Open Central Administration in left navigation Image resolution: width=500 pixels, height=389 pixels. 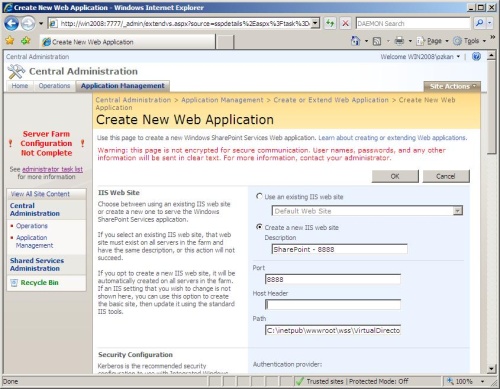point(35,209)
